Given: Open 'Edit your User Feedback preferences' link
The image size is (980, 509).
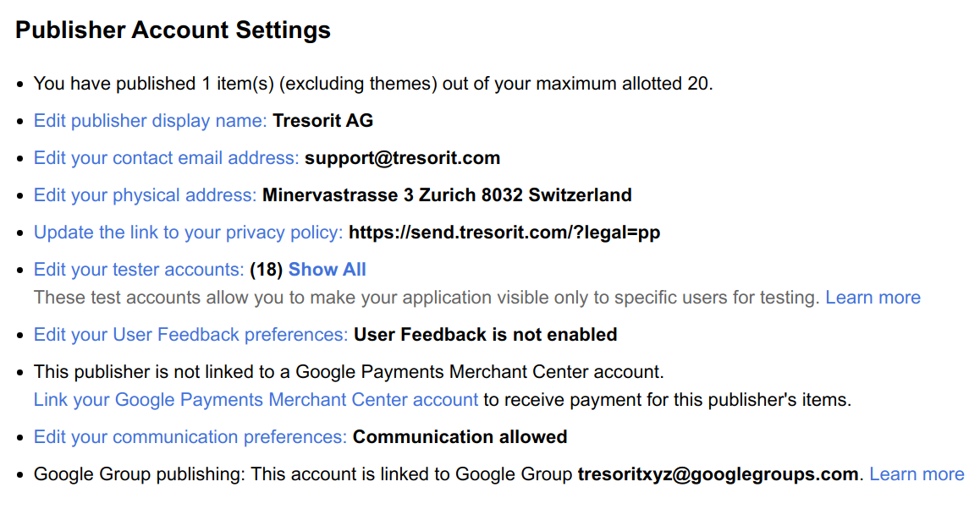Looking at the screenshot, I should 190,335.
